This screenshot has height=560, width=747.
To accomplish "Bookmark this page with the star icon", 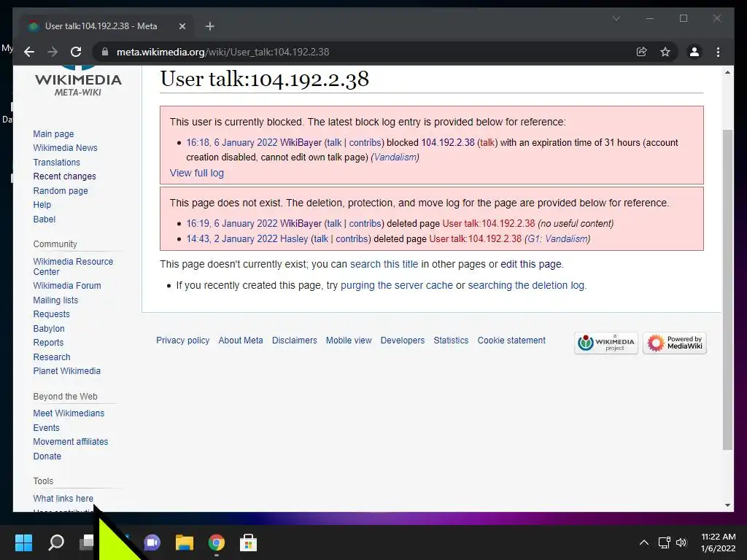I will [665, 52].
